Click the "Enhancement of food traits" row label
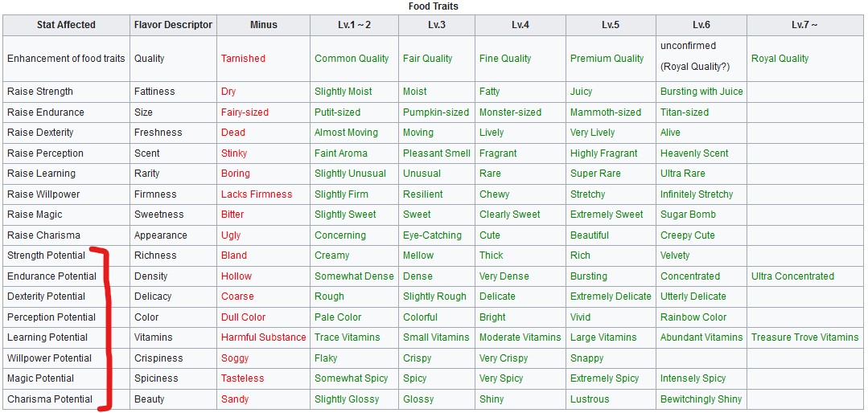The width and height of the screenshot is (868, 413). click(66, 59)
